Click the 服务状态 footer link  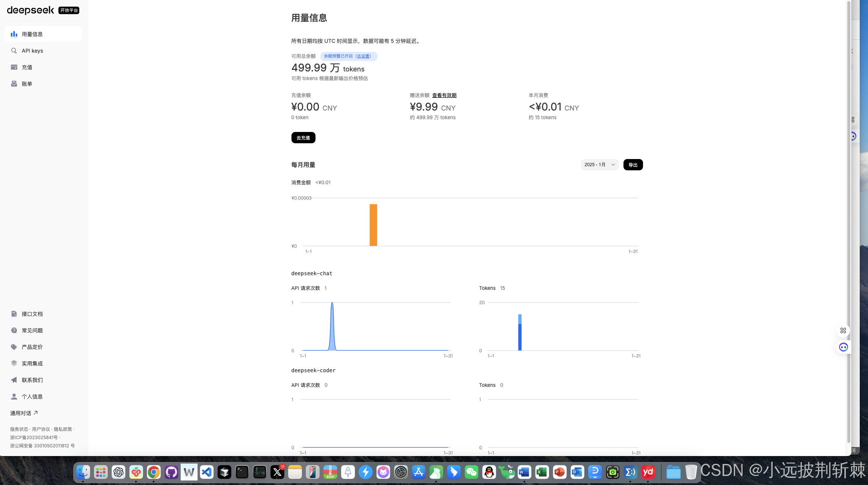click(x=19, y=429)
